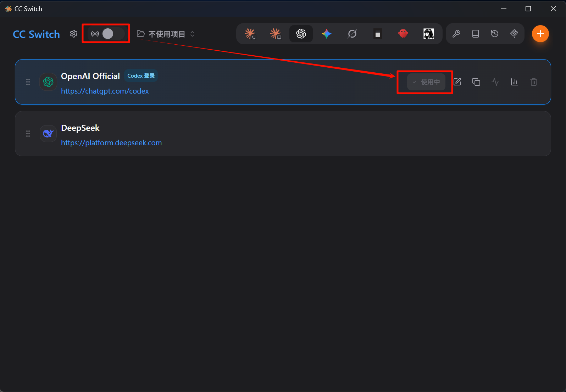566x392 pixels.
Task: Open the 不使用项目 project selector
Action: [166, 34]
